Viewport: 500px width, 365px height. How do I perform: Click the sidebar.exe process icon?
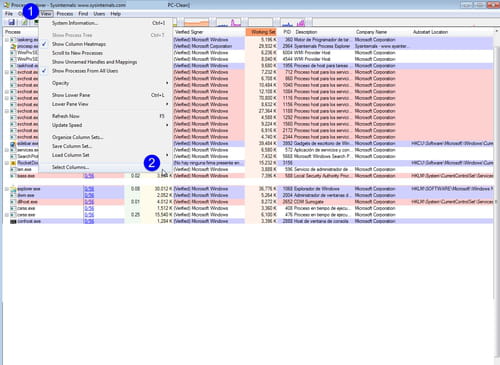click(13, 144)
